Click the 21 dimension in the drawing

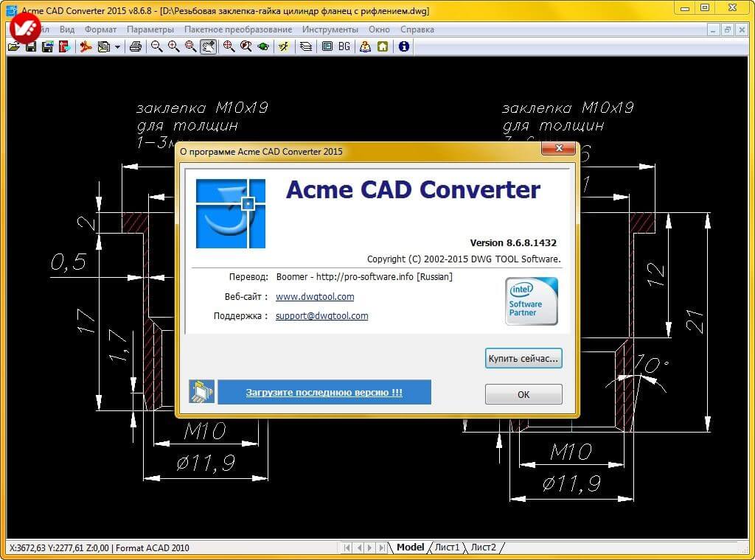[695, 321]
